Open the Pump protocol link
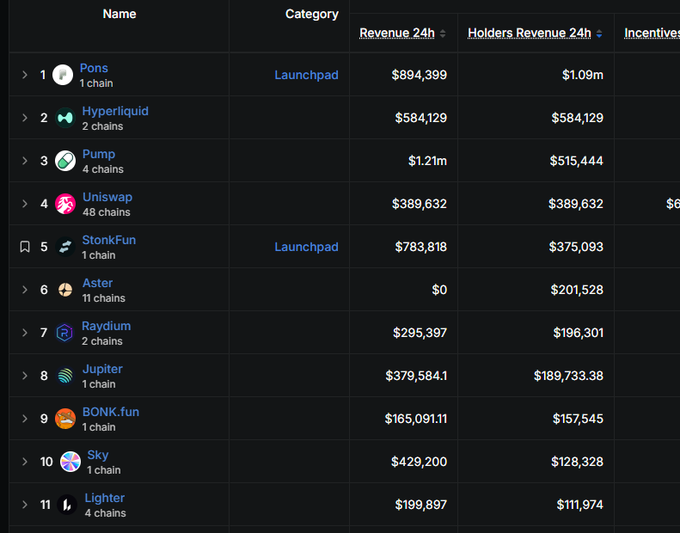680x533 pixels. click(99, 154)
